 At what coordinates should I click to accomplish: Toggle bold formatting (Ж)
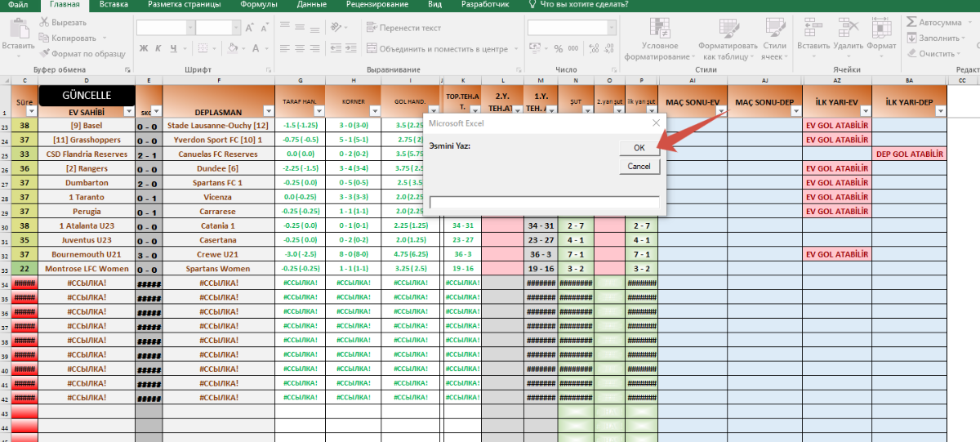click(x=144, y=48)
